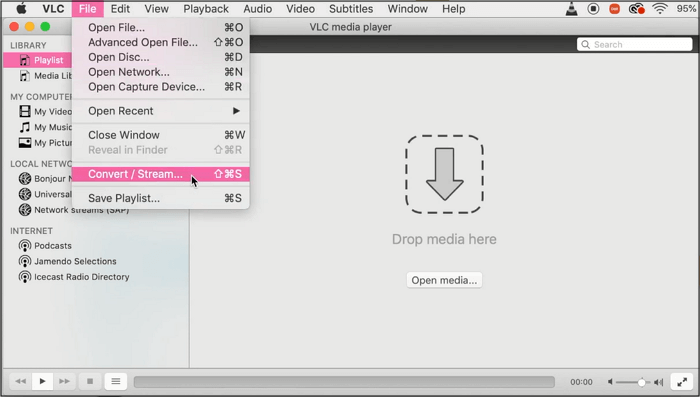This screenshot has height=397, width=700.
Task: Open the Help menu
Action: (454, 8)
